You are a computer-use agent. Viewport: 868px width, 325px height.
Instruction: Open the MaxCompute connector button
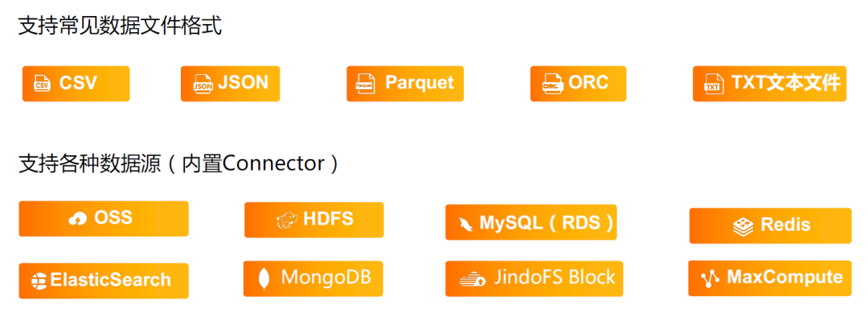(770, 278)
